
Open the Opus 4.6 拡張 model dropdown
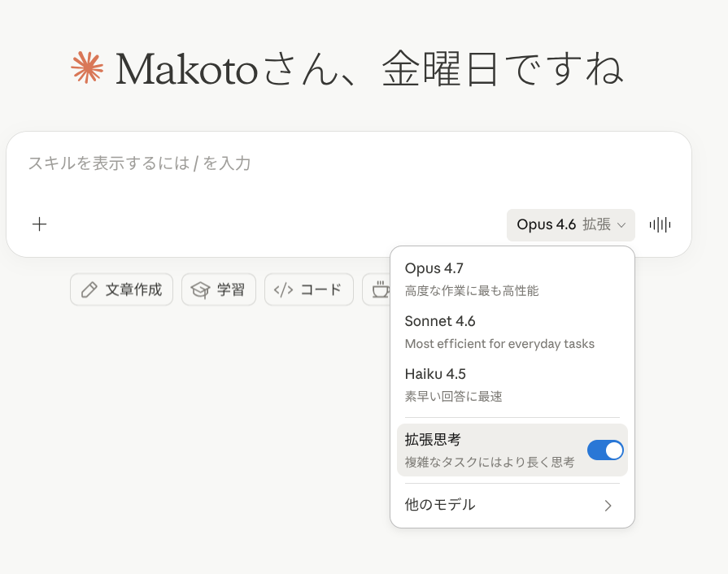coord(570,224)
